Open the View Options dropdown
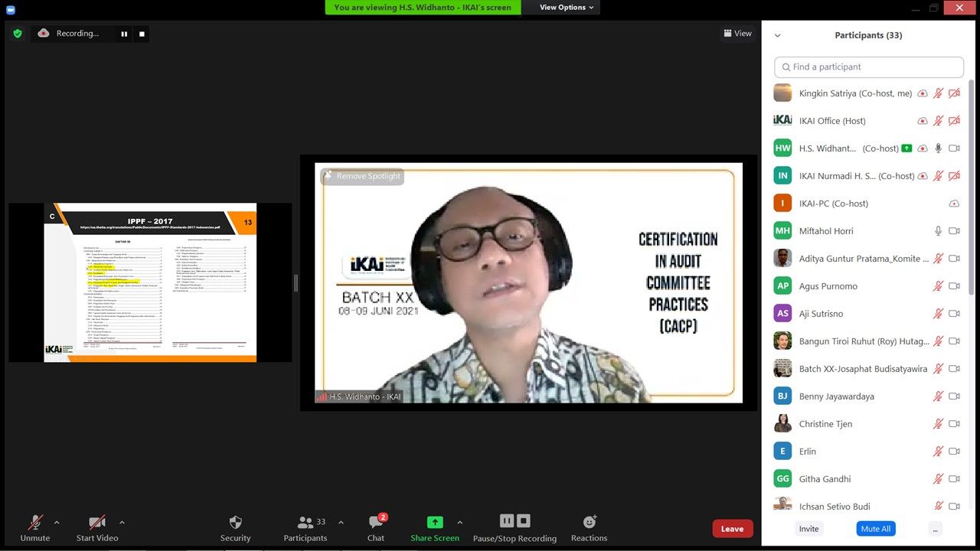 [567, 8]
